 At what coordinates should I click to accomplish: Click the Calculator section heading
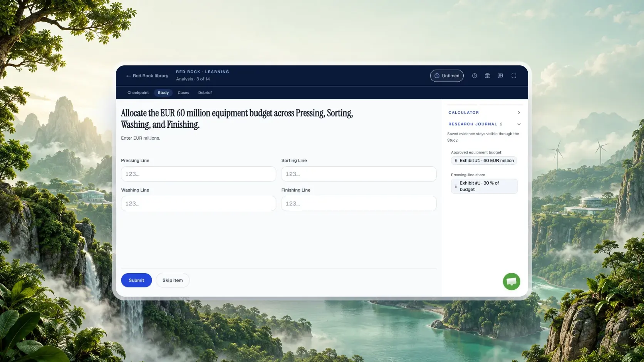pyautogui.click(x=464, y=113)
